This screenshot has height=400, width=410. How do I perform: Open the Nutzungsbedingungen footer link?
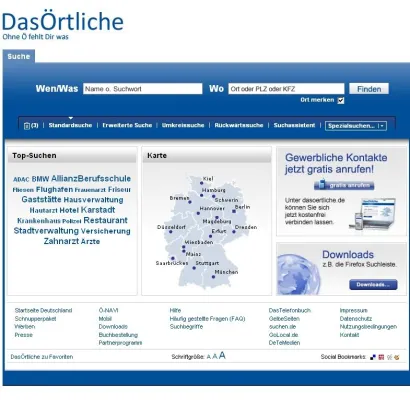(x=368, y=327)
